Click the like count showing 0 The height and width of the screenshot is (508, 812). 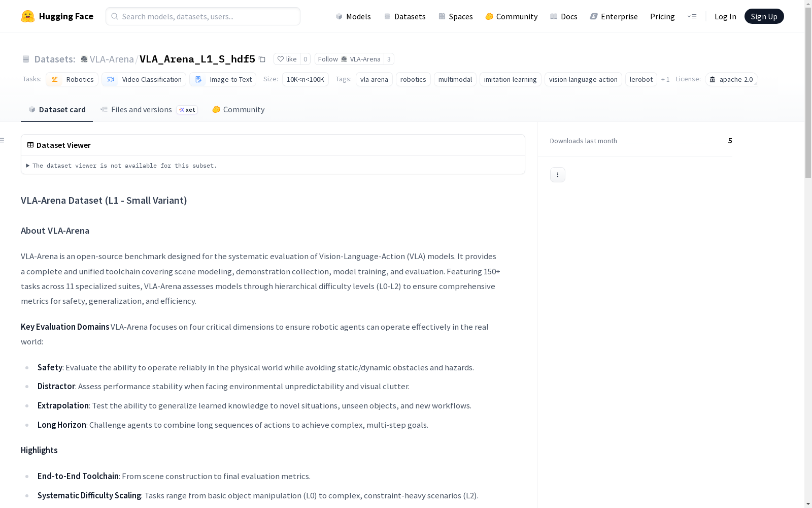(305, 59)
